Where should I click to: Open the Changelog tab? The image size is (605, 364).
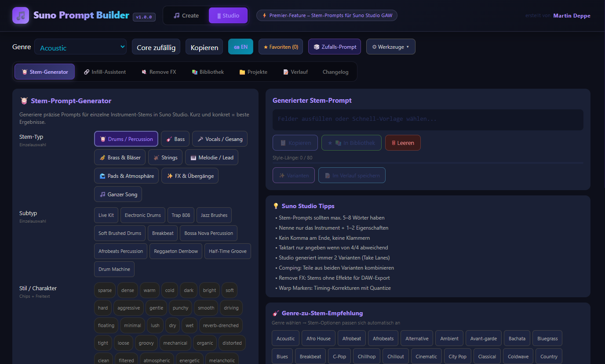(x=335, y=72)
